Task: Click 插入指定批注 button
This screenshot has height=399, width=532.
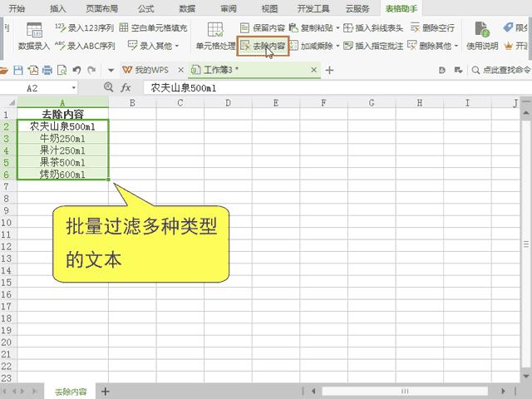Action: point(373,46)
